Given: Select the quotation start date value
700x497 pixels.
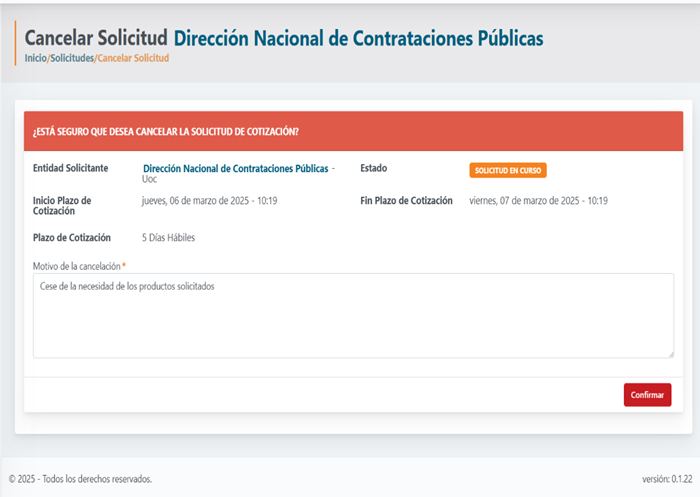Looking at the screenshot, I should click(x=210, y=201).
